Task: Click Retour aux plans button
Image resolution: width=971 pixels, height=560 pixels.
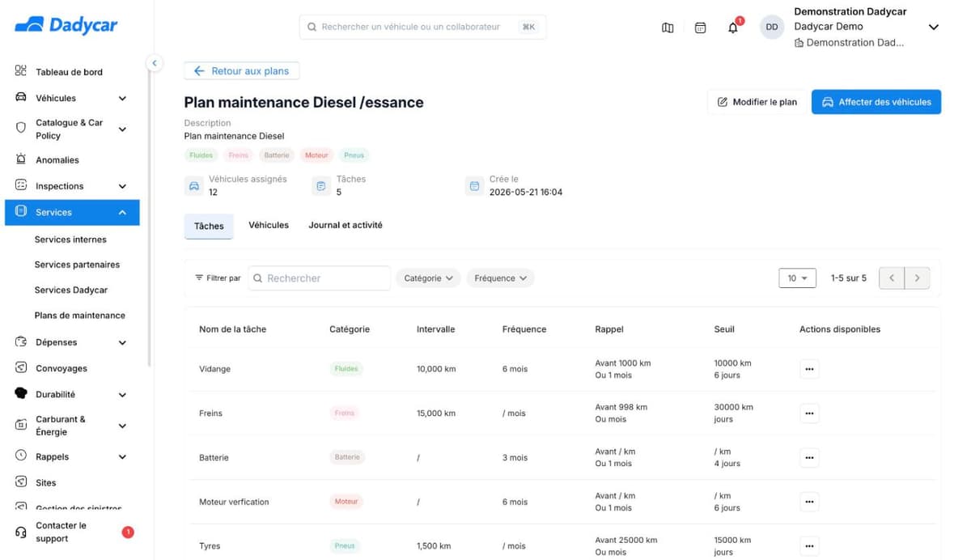Action: 242,71
